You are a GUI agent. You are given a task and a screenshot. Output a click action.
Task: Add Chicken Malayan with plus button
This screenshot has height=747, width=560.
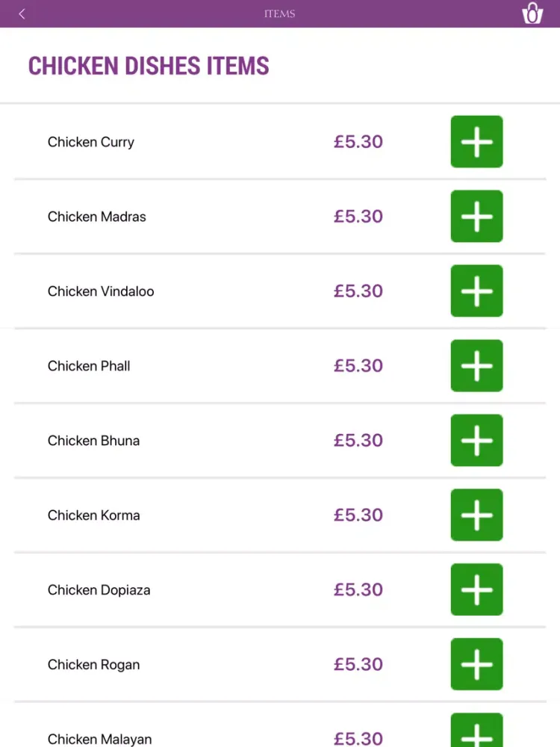click(476, 730)
